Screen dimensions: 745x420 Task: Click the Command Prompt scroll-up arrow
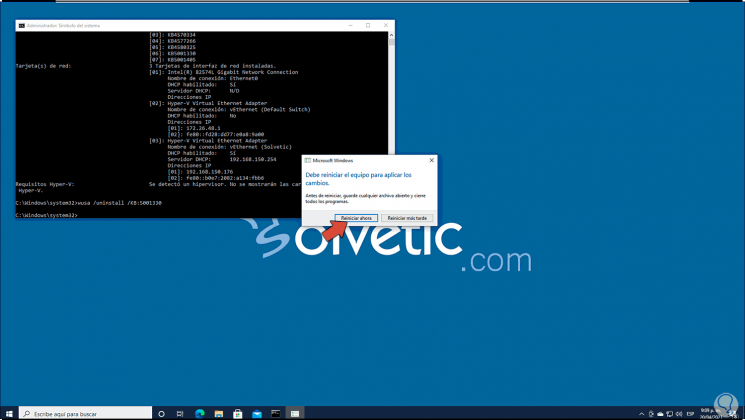point(392,35)
